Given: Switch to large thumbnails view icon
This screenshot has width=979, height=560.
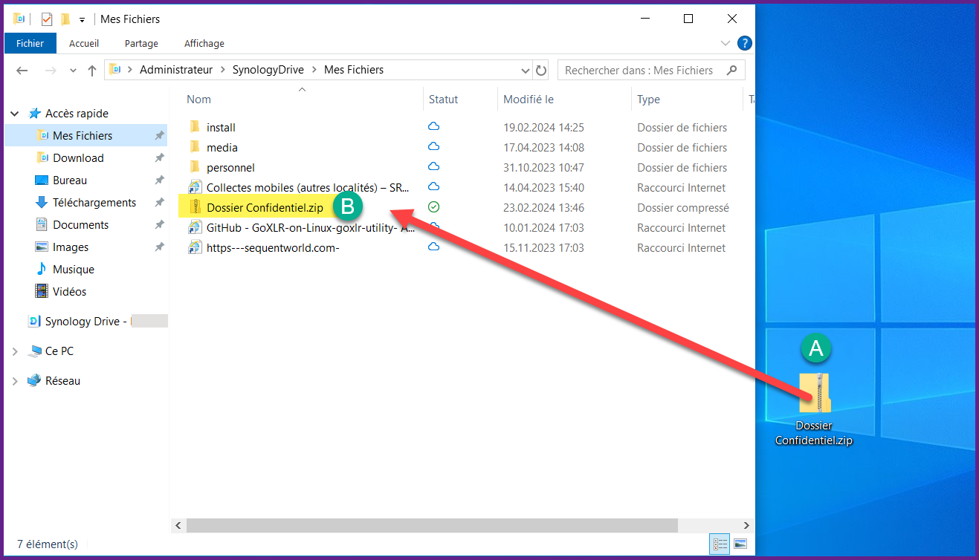Looking at the screenshot, I should [x=740, y=544].
